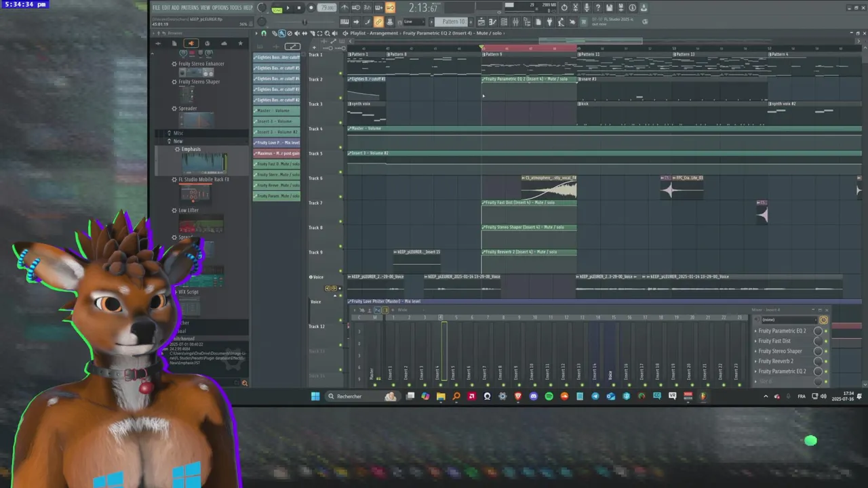Open the PATTERNS menu
Screen dimensions: 868x488
190,7
